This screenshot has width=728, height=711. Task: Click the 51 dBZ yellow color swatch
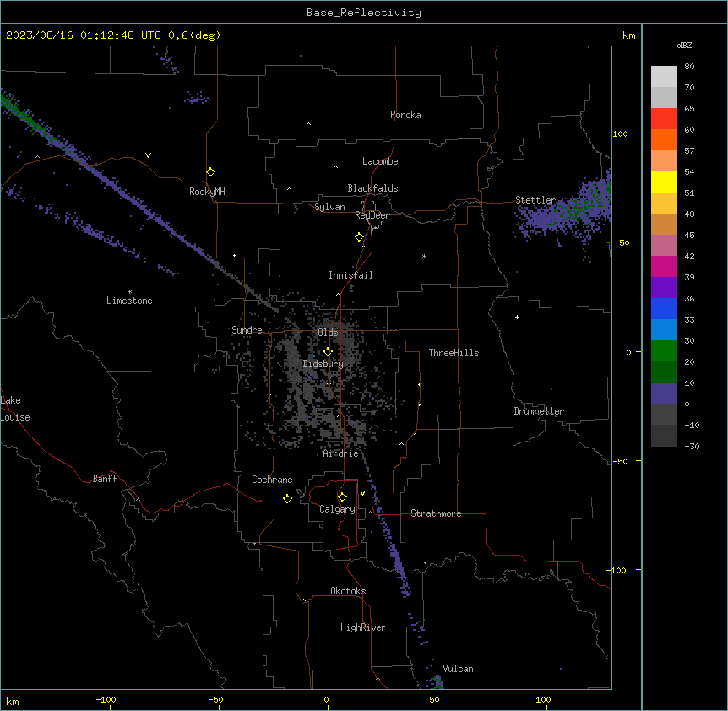point(664,182)
